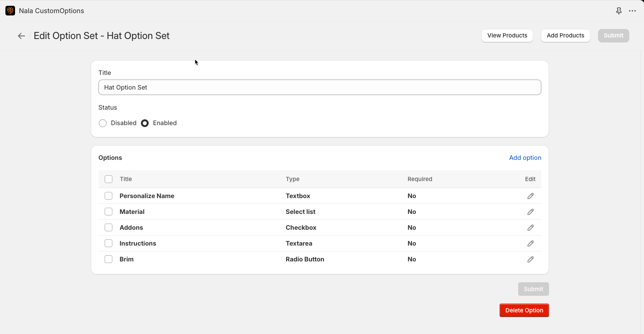Viewport: 644px width, 334px height.
Task: Open the three-dot more menu
Action: tap(632, 11)
